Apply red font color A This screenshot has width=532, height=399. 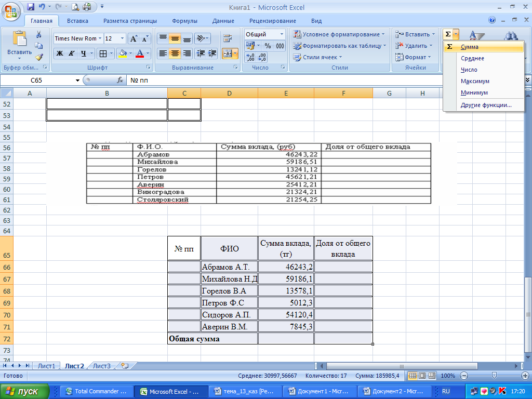coord(139,54)
